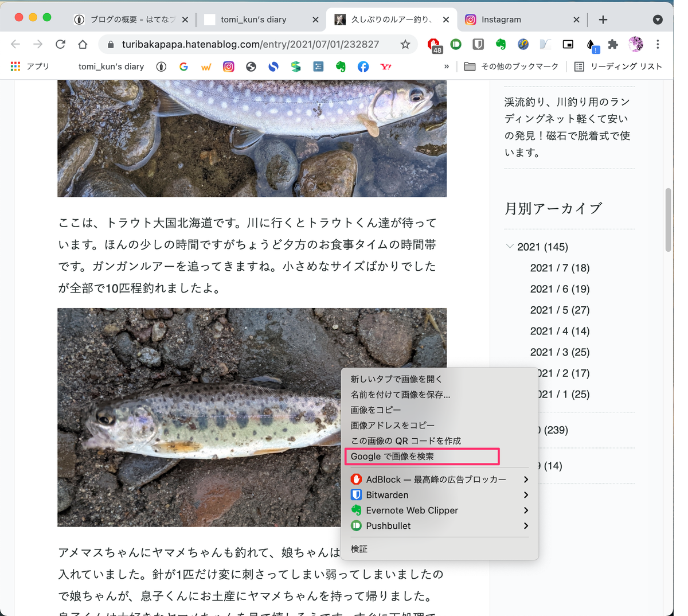
Task: Show hidden bookmarks with the » chevron
Action: [x=446, y=67]
